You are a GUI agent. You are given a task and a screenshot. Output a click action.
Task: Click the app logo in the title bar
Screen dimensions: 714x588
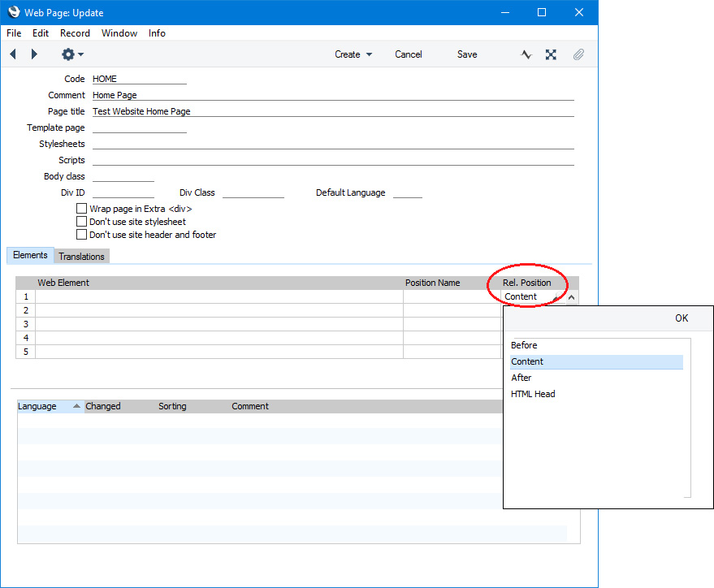click(14, 12)
